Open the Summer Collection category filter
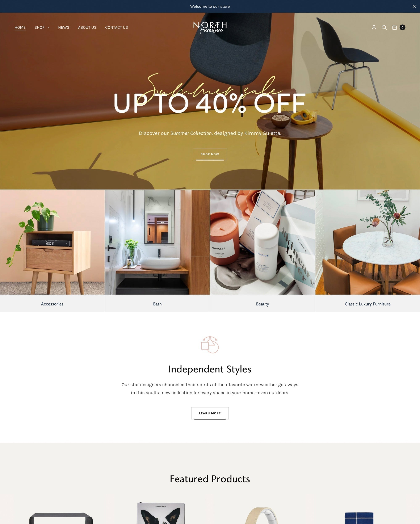Viewport: 420px width, 524px height. 42,28
